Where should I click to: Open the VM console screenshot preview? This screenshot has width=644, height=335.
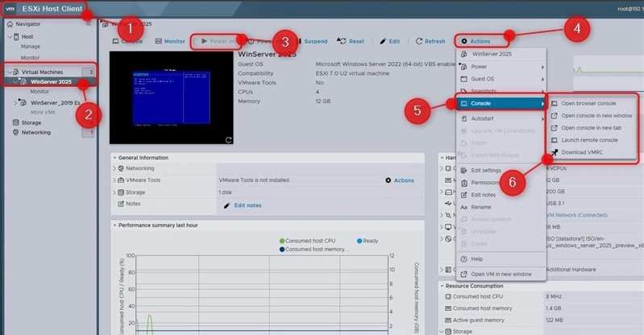(171, 97)
